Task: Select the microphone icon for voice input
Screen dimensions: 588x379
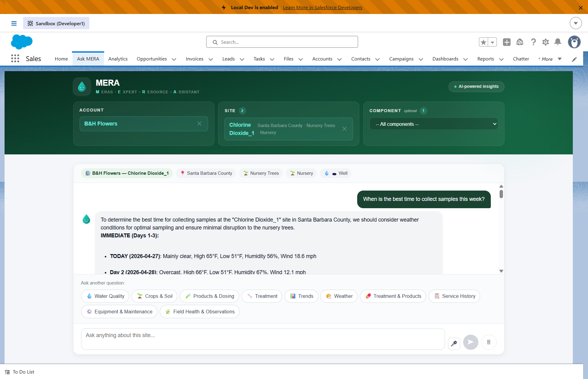Action: (x=454, y=342)
